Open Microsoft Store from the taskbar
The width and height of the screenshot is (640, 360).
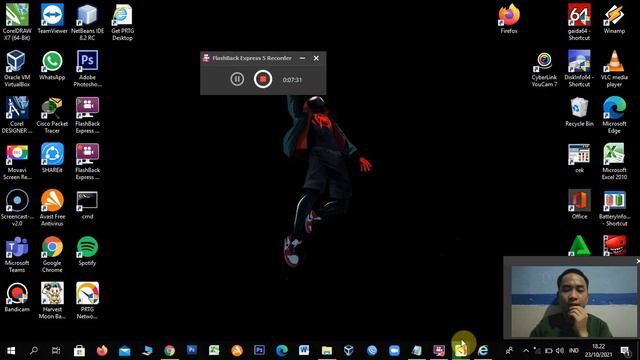[79, 351]
